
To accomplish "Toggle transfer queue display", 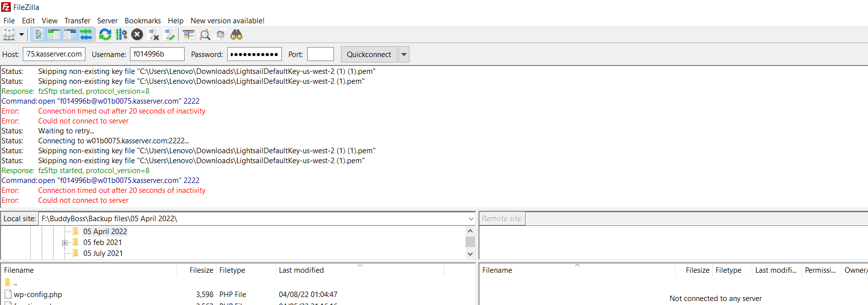I will click(86, 35).
